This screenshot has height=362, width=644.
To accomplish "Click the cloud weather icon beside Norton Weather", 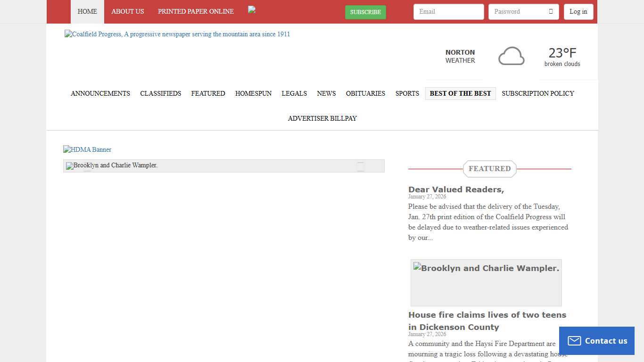I will 511,56.
